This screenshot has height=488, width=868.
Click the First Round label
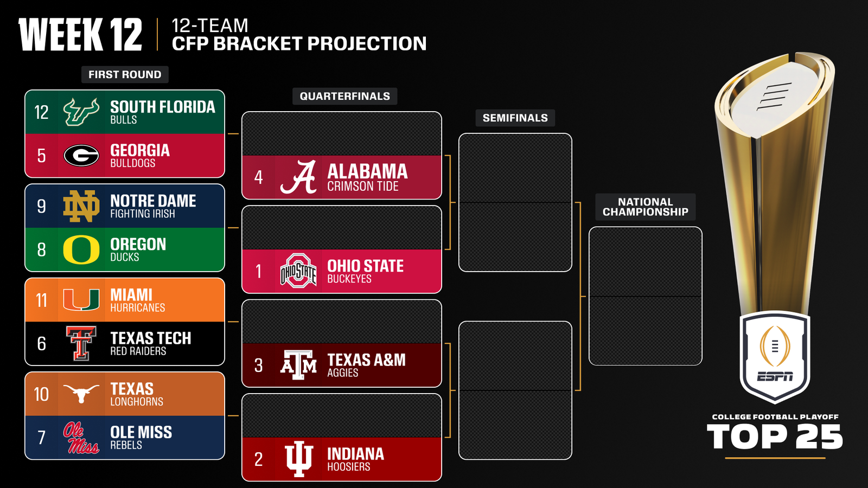[125, 74]
